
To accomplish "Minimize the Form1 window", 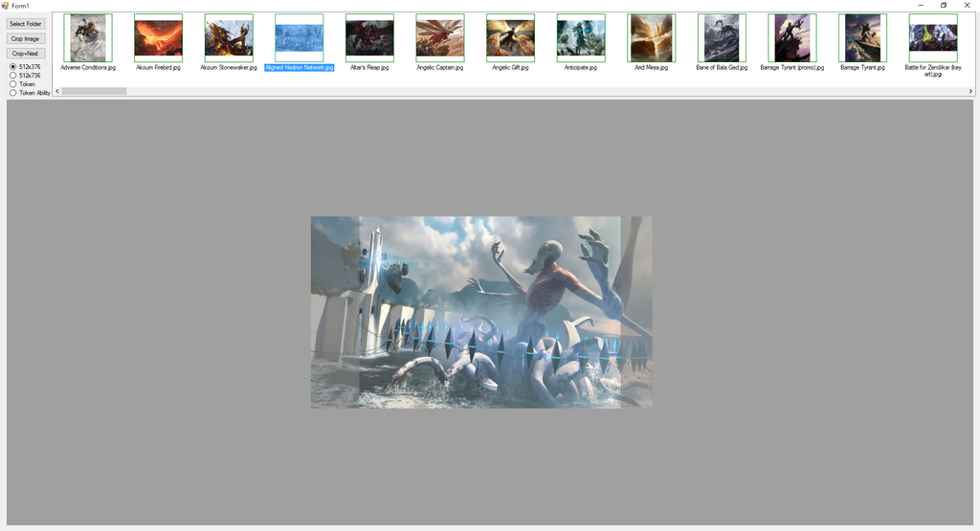I will [x=921, y=5].
